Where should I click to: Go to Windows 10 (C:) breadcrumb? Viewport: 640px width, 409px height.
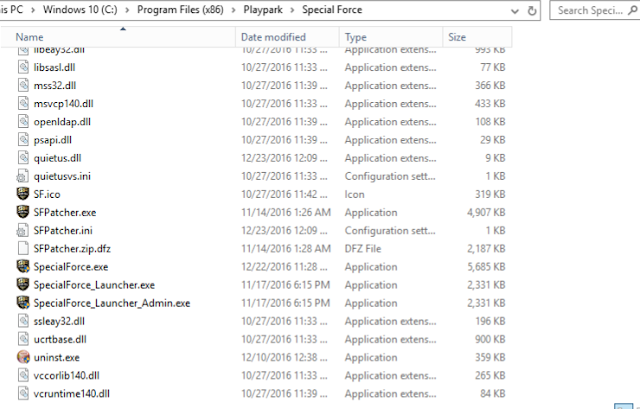pyautogui.click(x=80, y=10)
